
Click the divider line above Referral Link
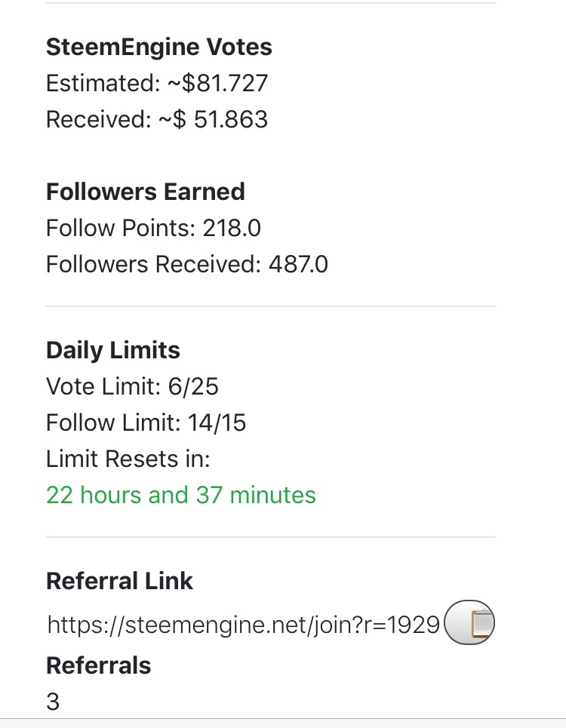pos(271,538)
